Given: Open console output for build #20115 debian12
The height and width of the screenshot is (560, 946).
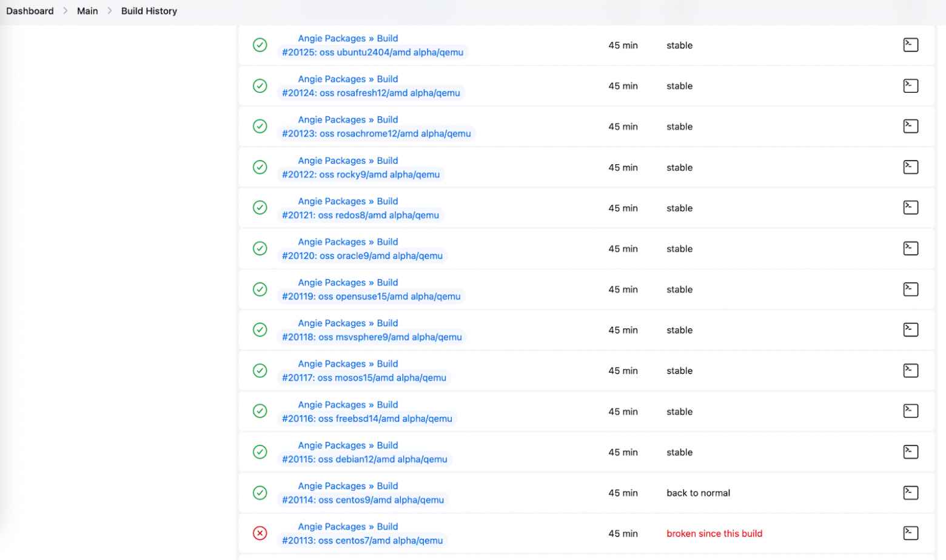Looking at the screenshot, I should click(x=910, y=452).
